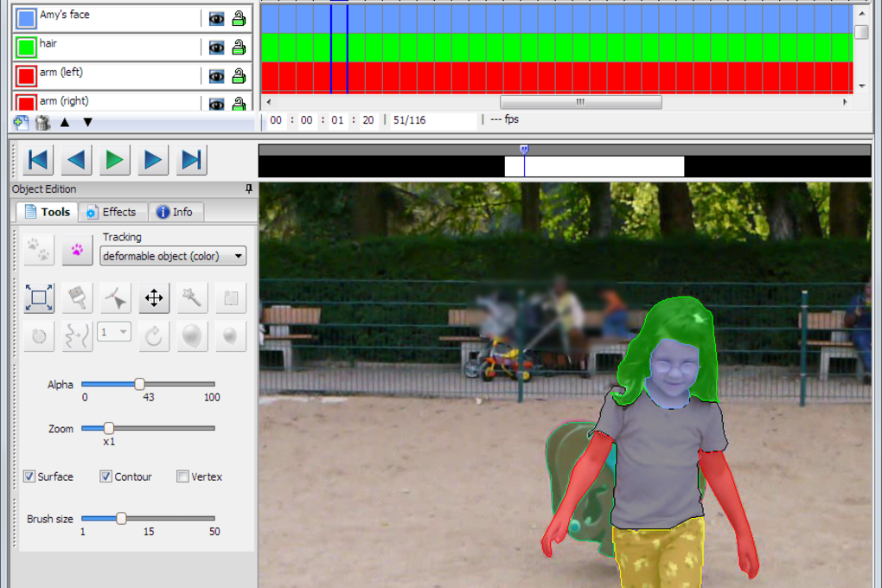Screen dimensions: 882x588
Task: Click the small balloon deflate icon
Action: click(231, 336)
